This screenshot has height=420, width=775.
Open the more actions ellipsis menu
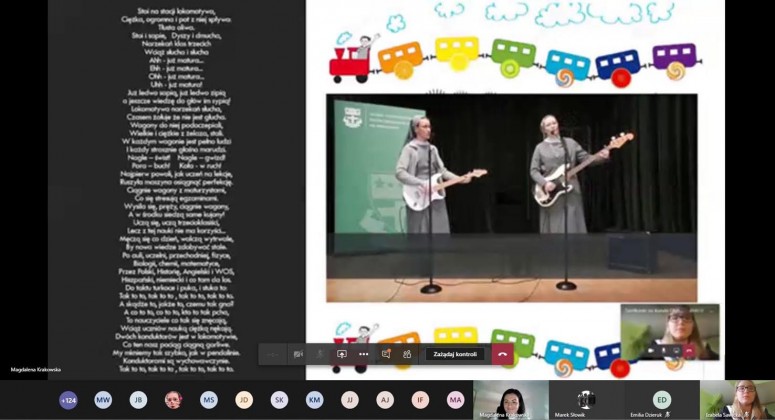364,354
